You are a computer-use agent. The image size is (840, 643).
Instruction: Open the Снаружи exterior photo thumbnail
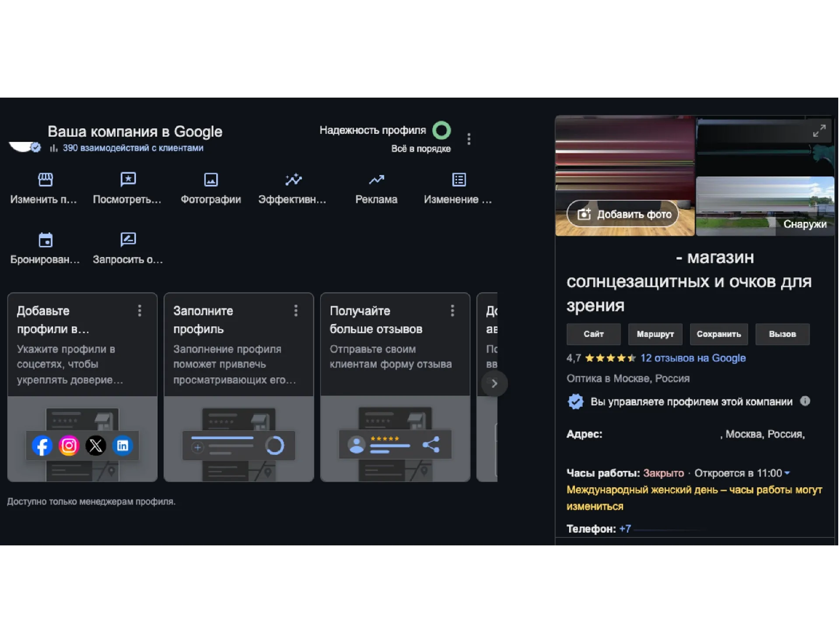click(x=765, y=206)
